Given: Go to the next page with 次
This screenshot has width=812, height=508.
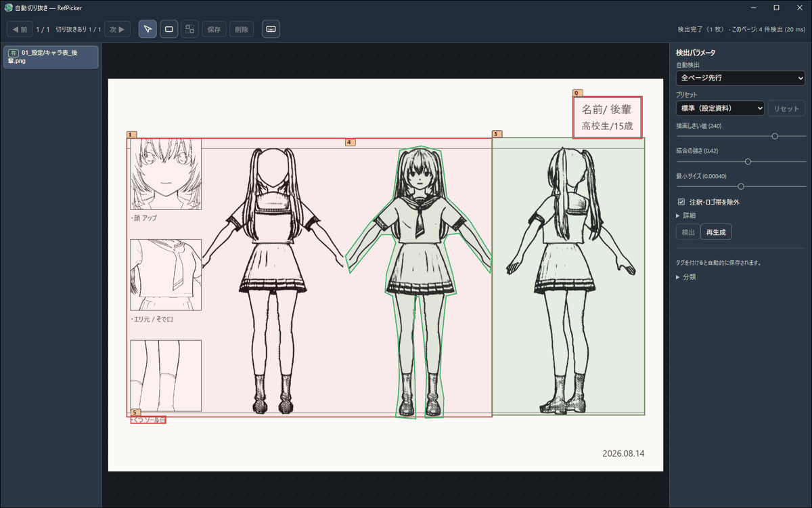Looking at the screenshot, I should coord(118,29).
